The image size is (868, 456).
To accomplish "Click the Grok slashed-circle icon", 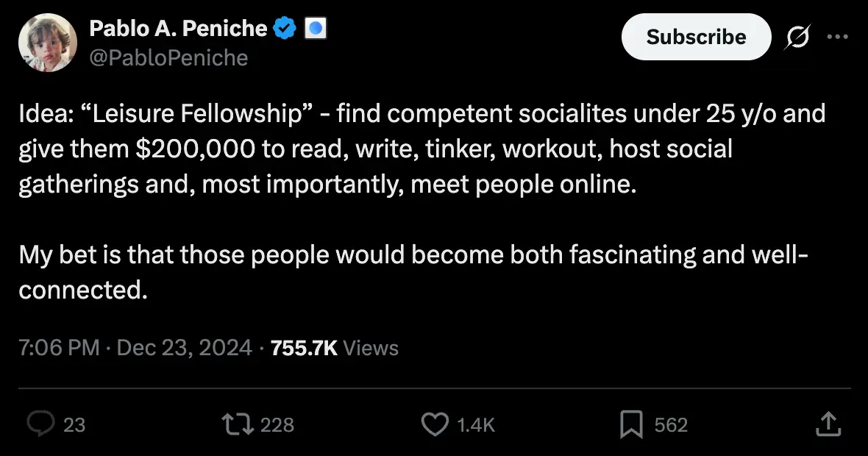I will [798, 37].
